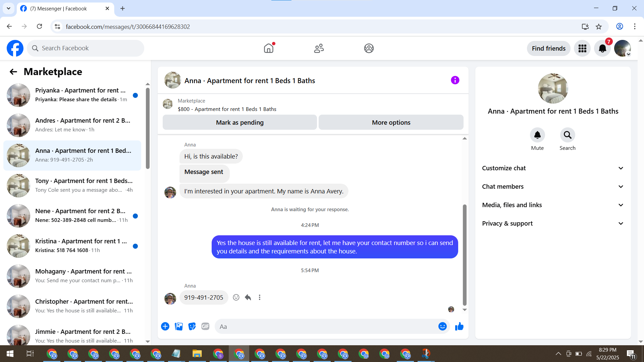Bookmark this page with star icon
The height and width of the screenshot is (362, 644).
point(599,26)
